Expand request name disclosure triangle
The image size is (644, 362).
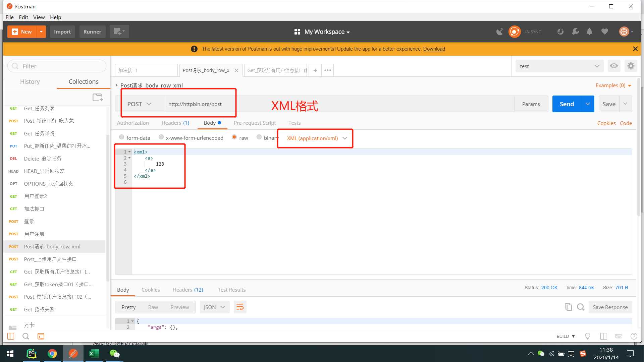116,85
